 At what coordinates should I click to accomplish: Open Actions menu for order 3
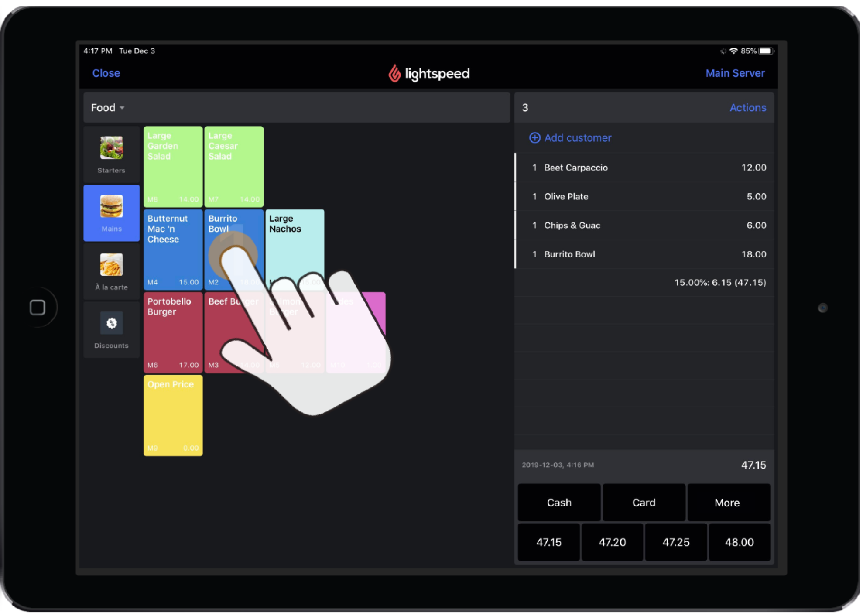(748, 107)
